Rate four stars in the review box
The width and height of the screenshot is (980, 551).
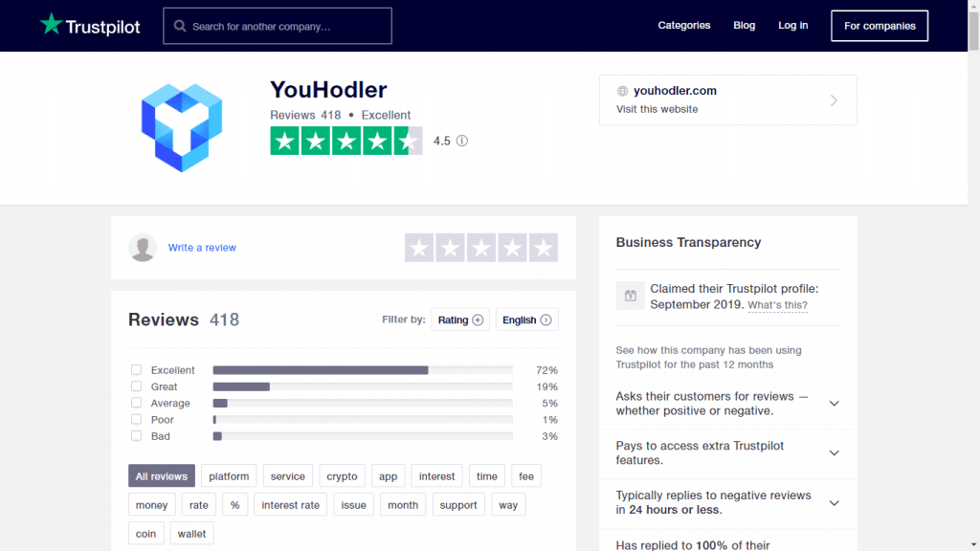pos(513,248)
